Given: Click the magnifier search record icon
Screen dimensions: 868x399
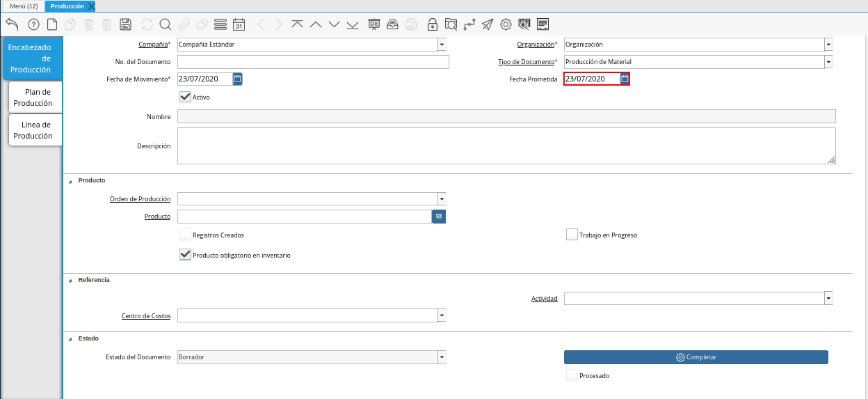Looking at the screenshot, I should coord(166,24).
